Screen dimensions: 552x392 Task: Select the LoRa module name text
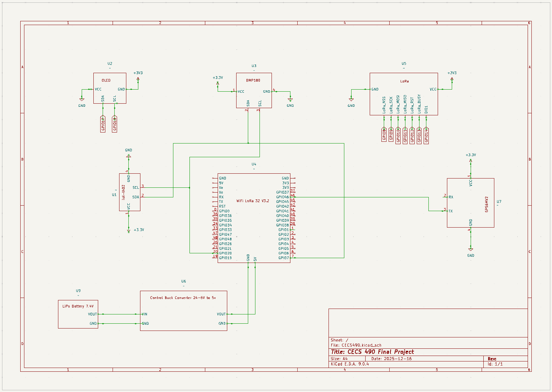click(404, 81)
